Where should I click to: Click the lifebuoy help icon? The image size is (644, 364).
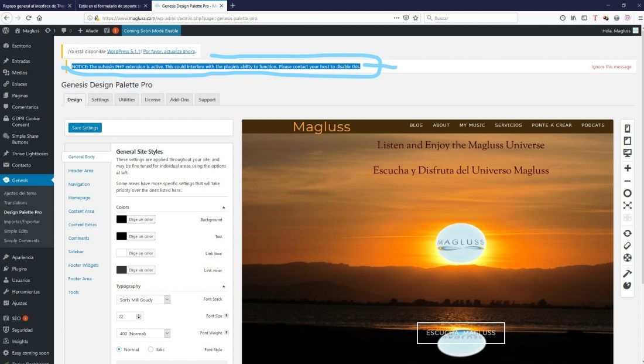pyautogui.click(x=627, y=258)
